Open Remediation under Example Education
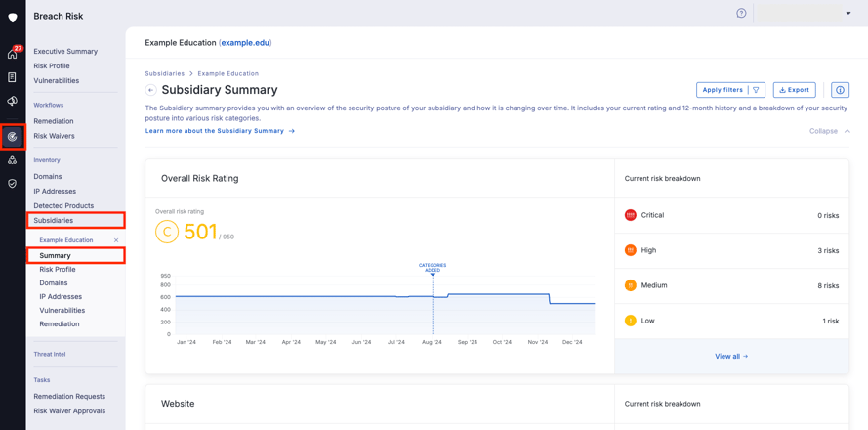 pyautogui.click(x=60, y=324)
